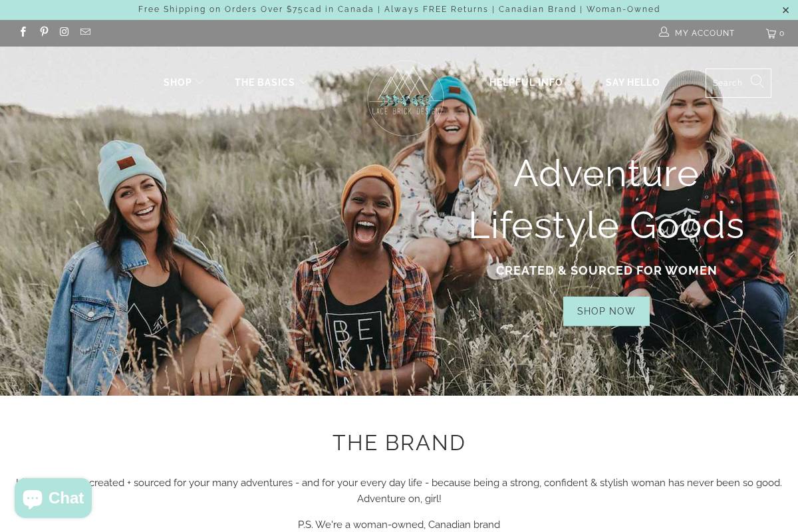Click the SHOP NOW button
Viewport: 798px width, 532px height.
pyautogui.click(x=606, y=311)
